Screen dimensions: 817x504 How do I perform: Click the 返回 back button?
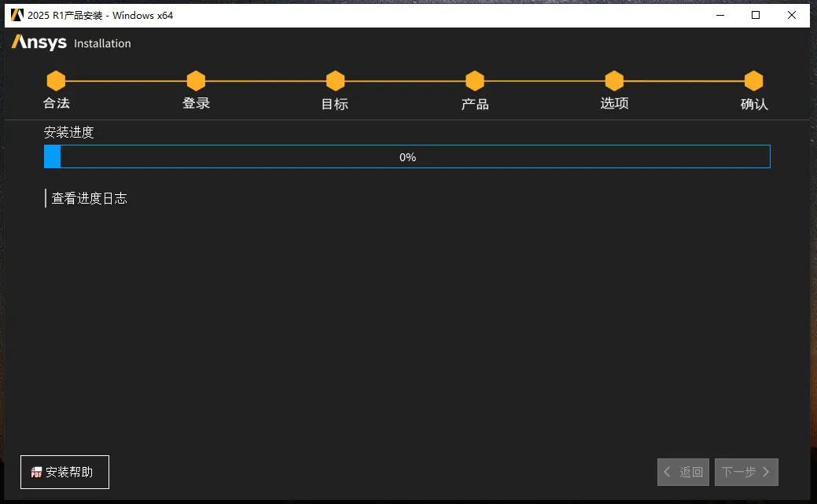(x=683, y=473)
